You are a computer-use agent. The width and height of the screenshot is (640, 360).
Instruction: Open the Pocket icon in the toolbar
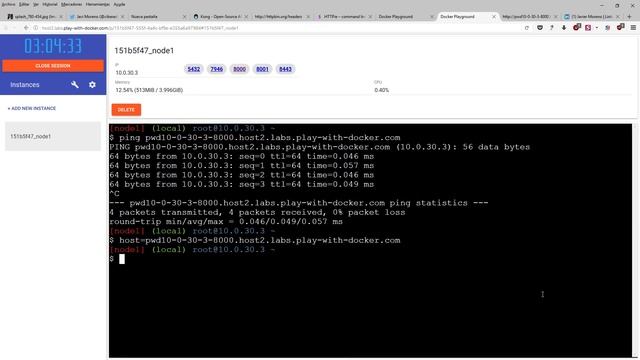pos(540,28)
